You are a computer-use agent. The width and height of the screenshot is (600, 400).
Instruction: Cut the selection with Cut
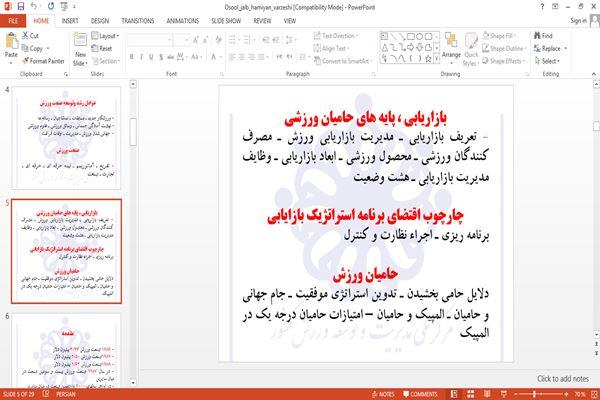[30, 36]
